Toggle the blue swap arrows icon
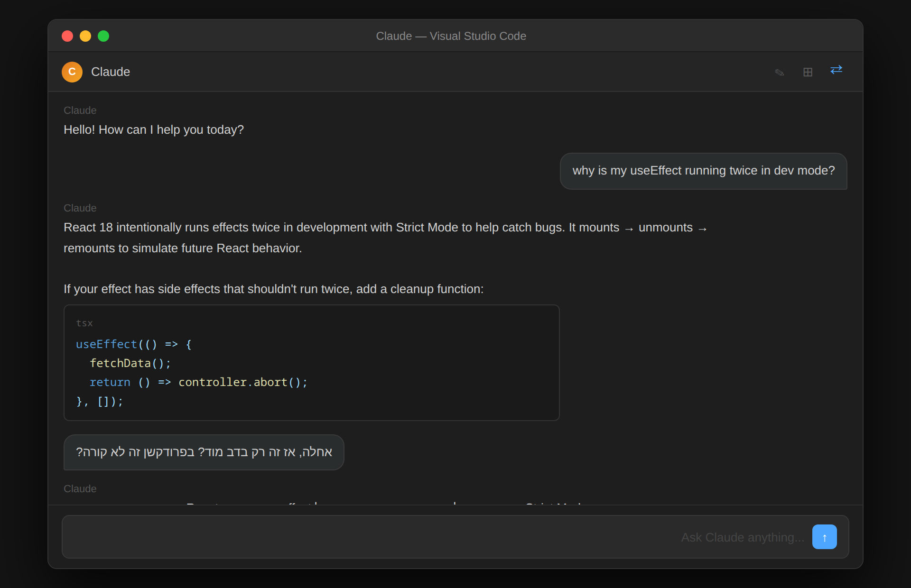 pyautogui.click(x=836, y=70)
